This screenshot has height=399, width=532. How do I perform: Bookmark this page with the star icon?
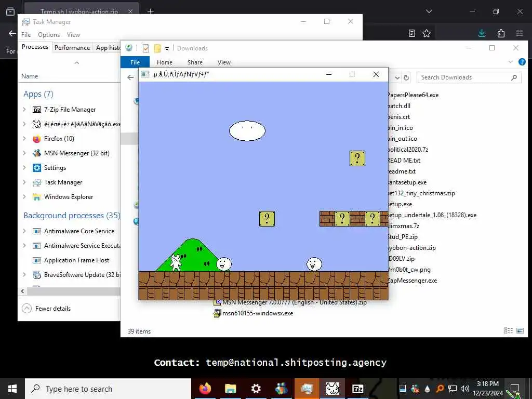click(x=427, y=33)
